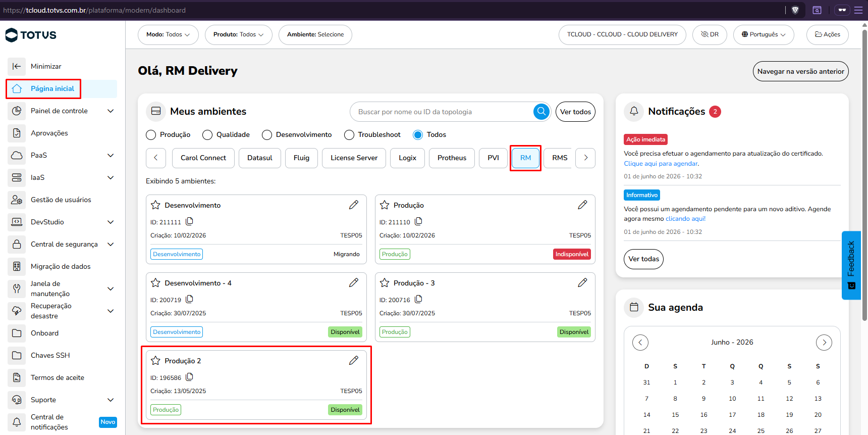Select the Desenvolvimento radio filter
868x435 pixels.
click(267, 135)
